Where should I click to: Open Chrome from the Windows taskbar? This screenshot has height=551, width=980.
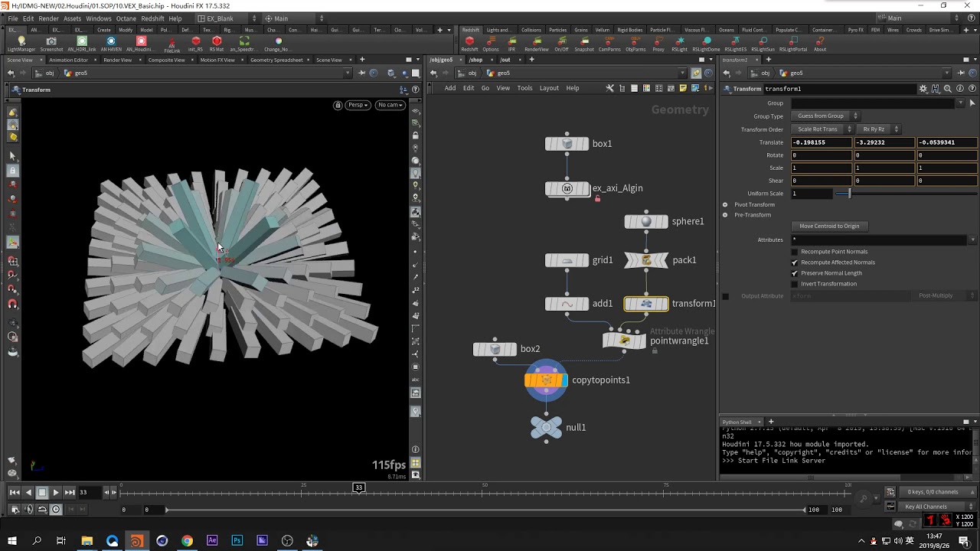[187, 540]
